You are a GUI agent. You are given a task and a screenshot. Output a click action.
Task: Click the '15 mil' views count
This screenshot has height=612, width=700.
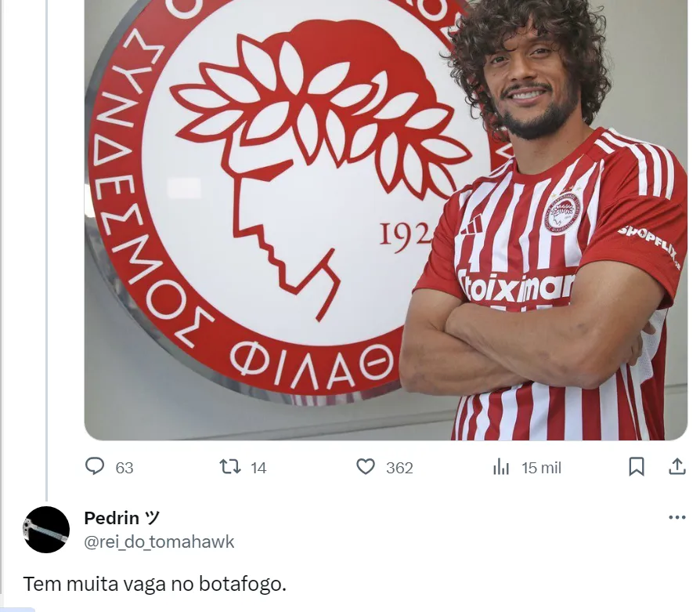pos(541,468)
